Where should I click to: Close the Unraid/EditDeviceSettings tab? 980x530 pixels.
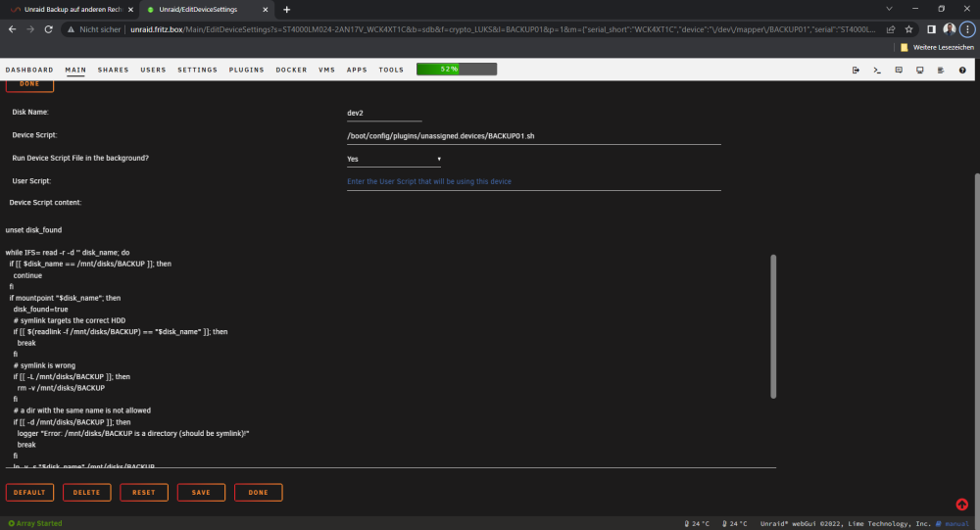pyautogui.click(x=265, y=10)
